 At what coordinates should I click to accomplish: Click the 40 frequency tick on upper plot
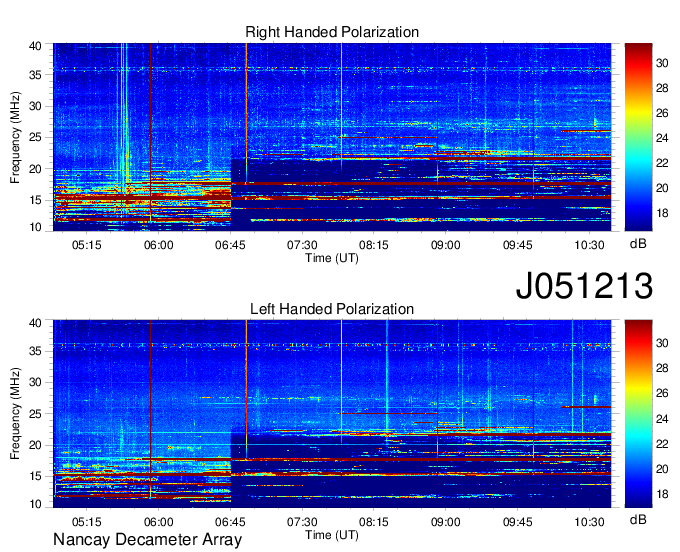(35, 46)
